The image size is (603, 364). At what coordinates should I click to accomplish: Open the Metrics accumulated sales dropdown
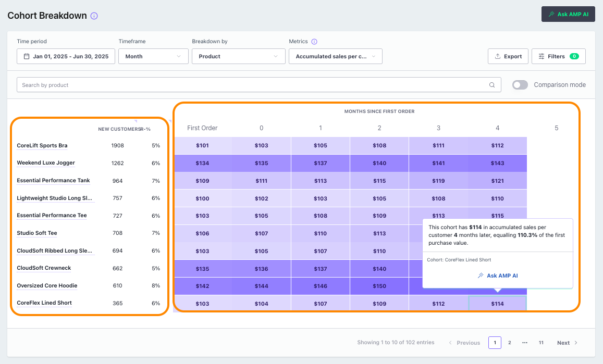coord(335,56)
